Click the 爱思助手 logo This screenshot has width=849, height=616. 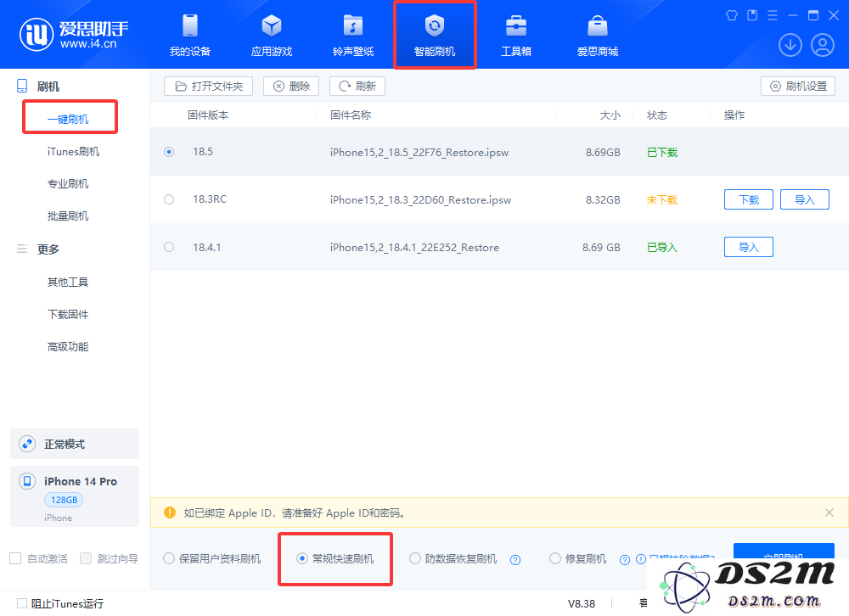pyautogui.click(x=74, y=35)
